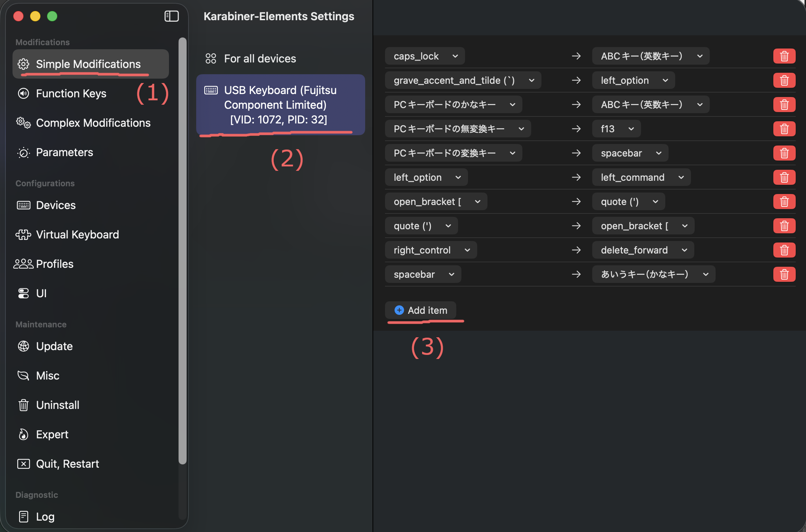Delete the PCキーボードの変換キー mapping
This screenshot has height=532, width=806.
pos(784,153)
